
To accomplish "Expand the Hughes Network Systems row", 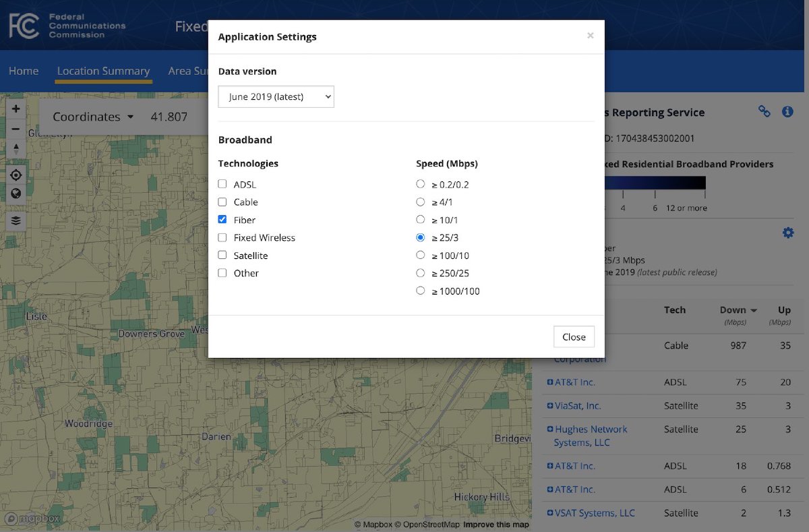I will [x=550, y=430].
